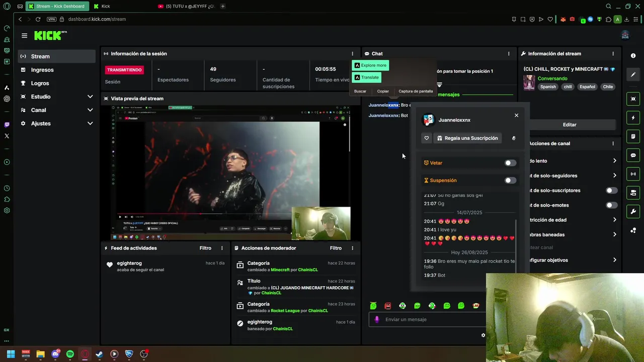Open three-dot menu of Información del stream
Image resolution: width=644 pixels, height=362 pixels.
click(x=613, y=54)
